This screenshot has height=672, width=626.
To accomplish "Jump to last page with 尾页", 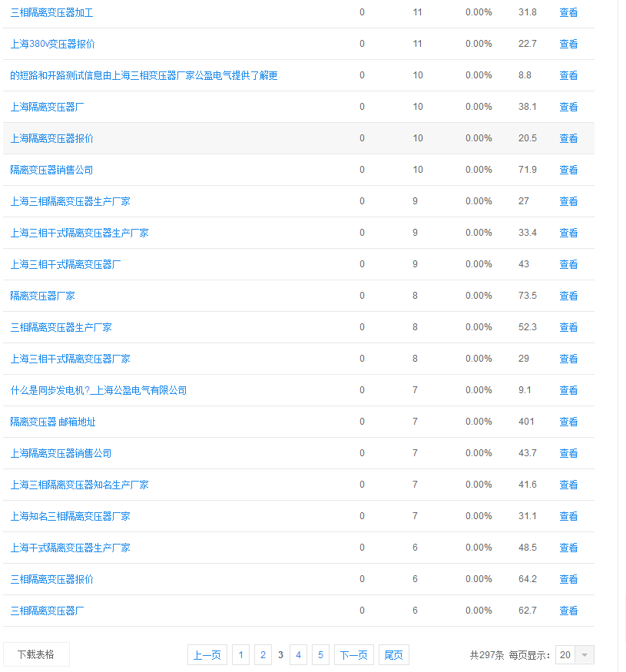I will (x=393, y=655).
